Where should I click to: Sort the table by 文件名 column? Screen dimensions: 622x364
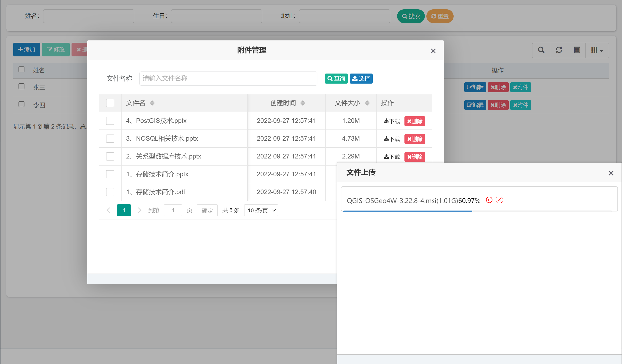(x=152, y=103)
